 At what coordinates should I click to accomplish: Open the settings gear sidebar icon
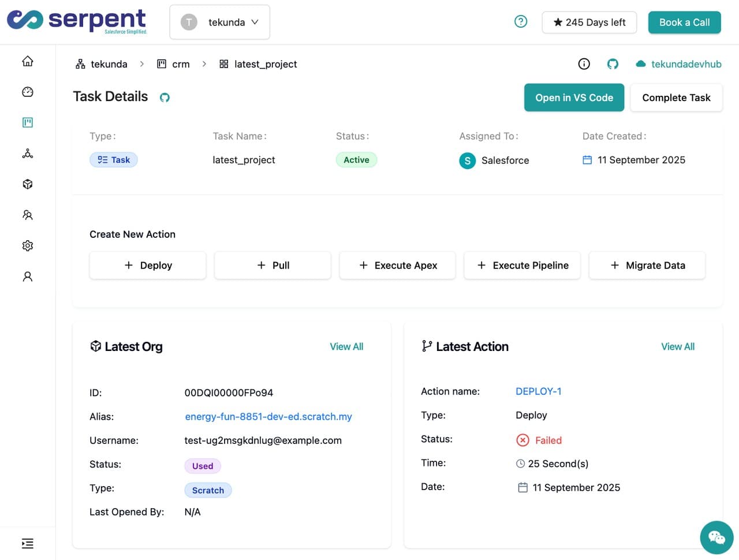(x=28, y=246)
